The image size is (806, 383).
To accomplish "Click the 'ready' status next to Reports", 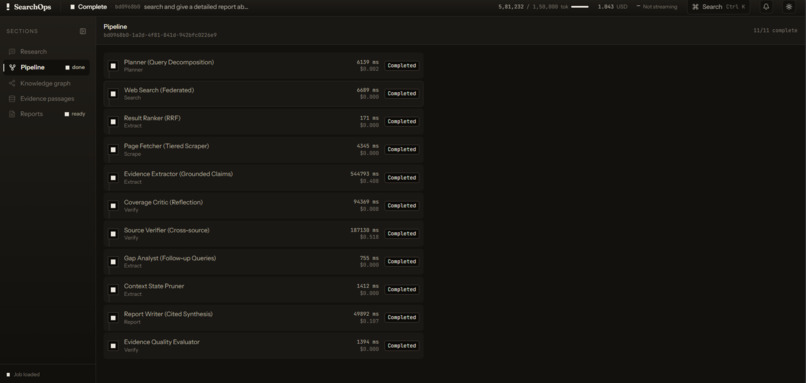I will click(75, 114).
